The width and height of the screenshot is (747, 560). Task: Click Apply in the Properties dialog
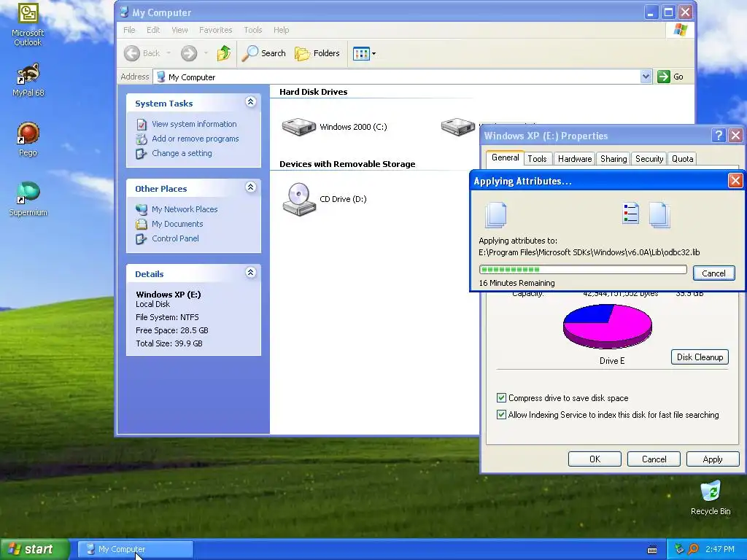713,459
